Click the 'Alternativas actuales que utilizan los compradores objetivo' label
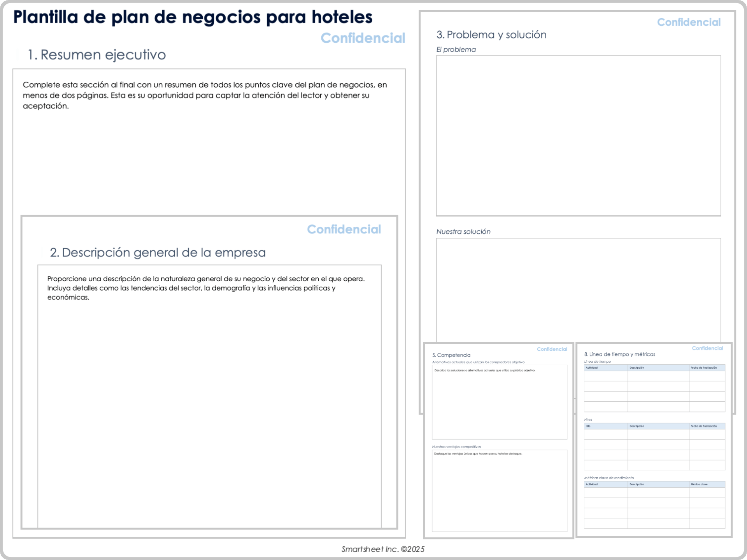Viewport: 747px width, 560px height. [x=478, y=362]
